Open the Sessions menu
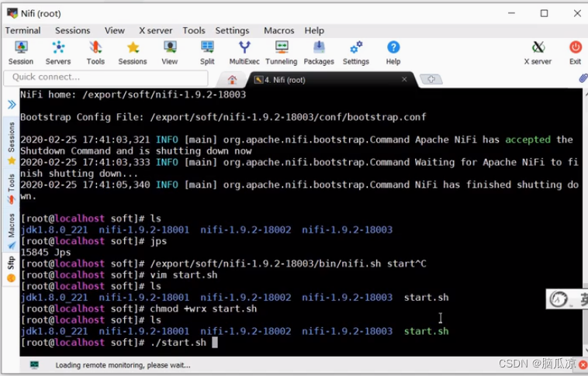Screen dimensions: 588x376 tap(72, 30)
